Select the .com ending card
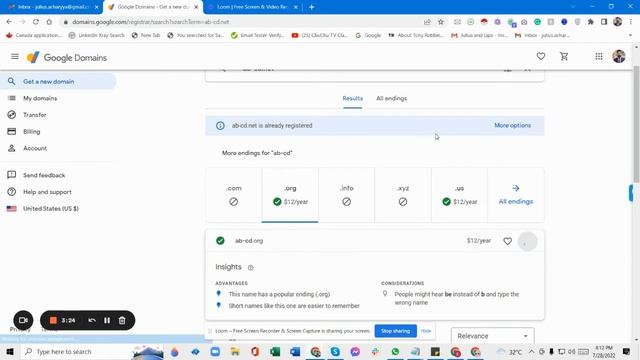 click(x=233, y=195)
